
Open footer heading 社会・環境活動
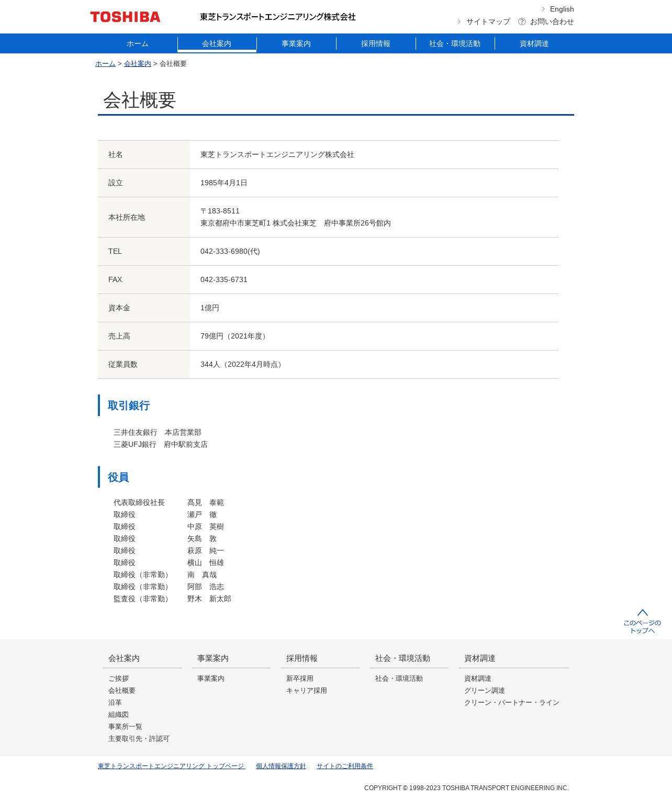pyautogui.click(x=402, y=658)
